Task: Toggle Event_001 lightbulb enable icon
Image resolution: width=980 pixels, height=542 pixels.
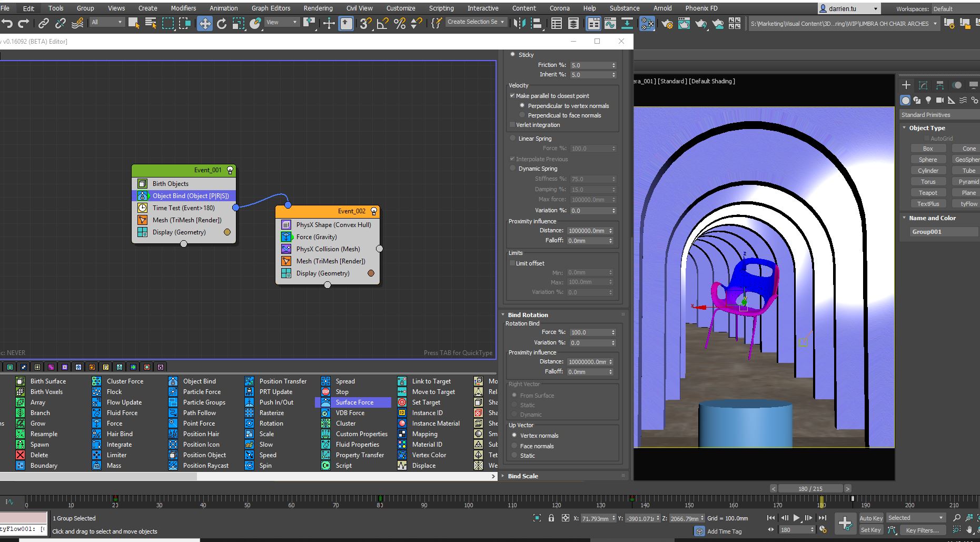Action: (x=230, y=170)
